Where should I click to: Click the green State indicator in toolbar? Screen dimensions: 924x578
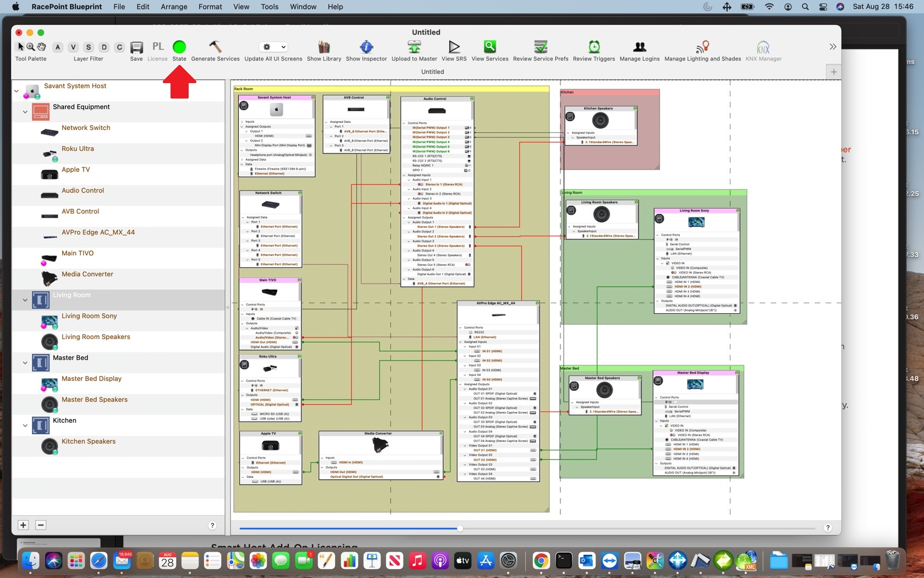point(179,47)
